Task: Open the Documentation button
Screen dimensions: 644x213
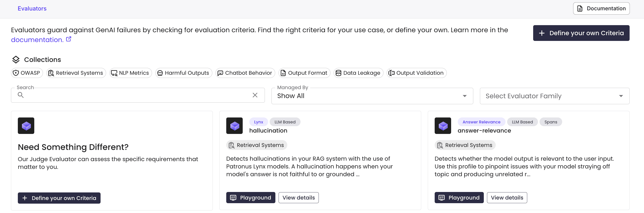Action: (601, 8)
